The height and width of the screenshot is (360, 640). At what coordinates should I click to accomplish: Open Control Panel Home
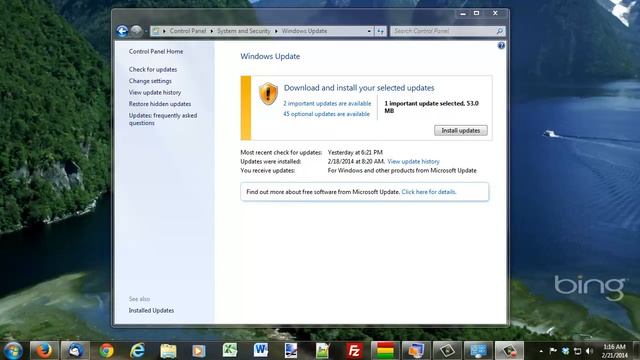click(156, 51)
